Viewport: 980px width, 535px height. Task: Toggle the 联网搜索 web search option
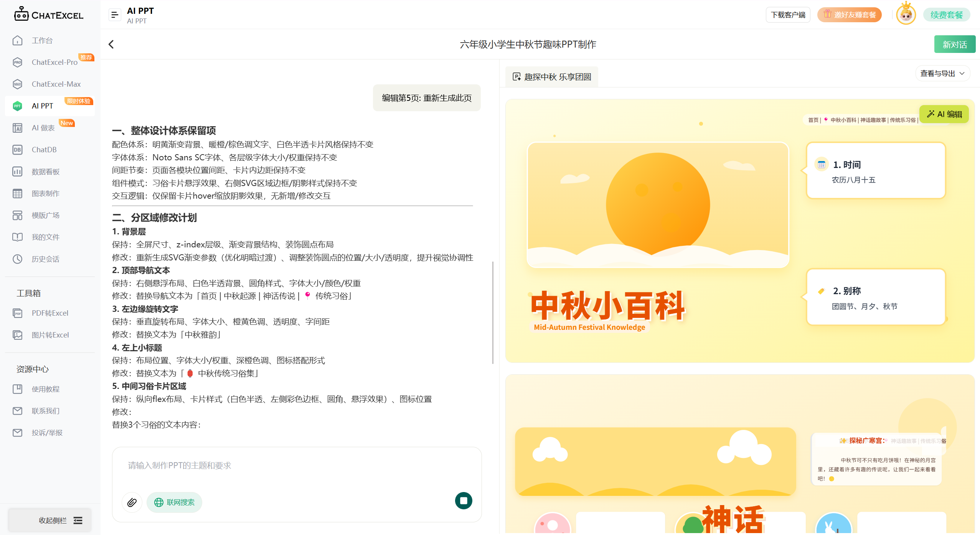tap(174, 502)
